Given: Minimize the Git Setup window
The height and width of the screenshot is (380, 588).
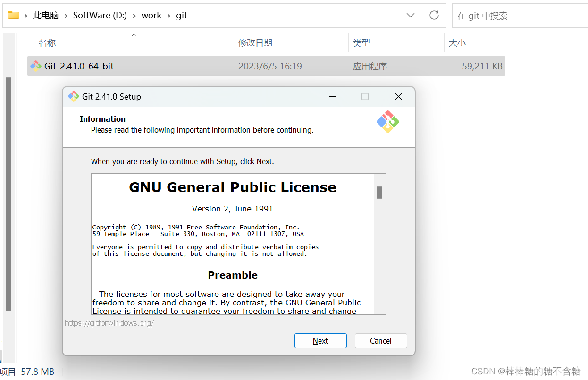Looking at the screenshot, I should pos(333,96).
